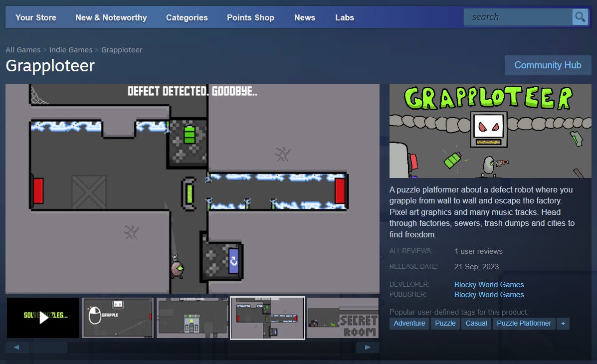Screen dimensions: 597x364
Task: Click the 21 Sep, 2023 release date
Action: pos(476,267)
